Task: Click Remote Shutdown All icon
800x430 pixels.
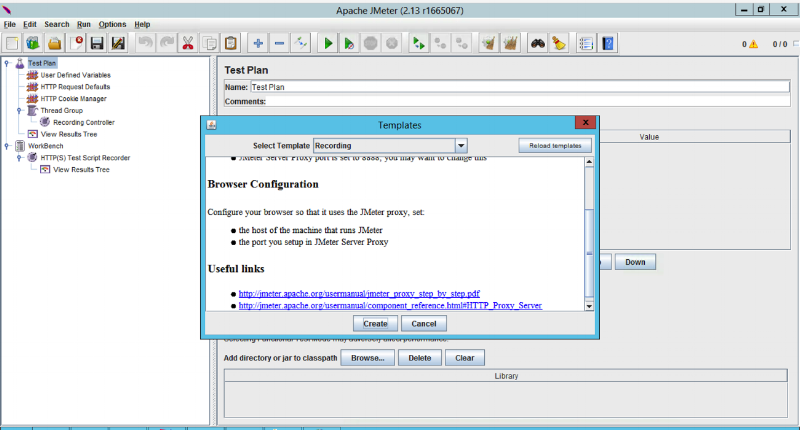Action: [x=462, y=43]
